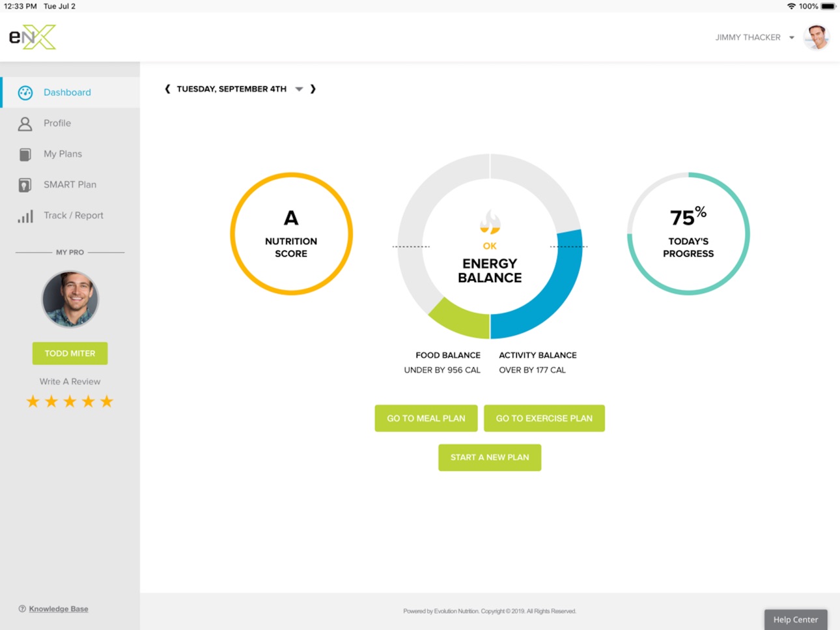This screenshot has width=840, height=630.
Task: Click the Go To Meal Plan button
Action: tap(426, 418)
